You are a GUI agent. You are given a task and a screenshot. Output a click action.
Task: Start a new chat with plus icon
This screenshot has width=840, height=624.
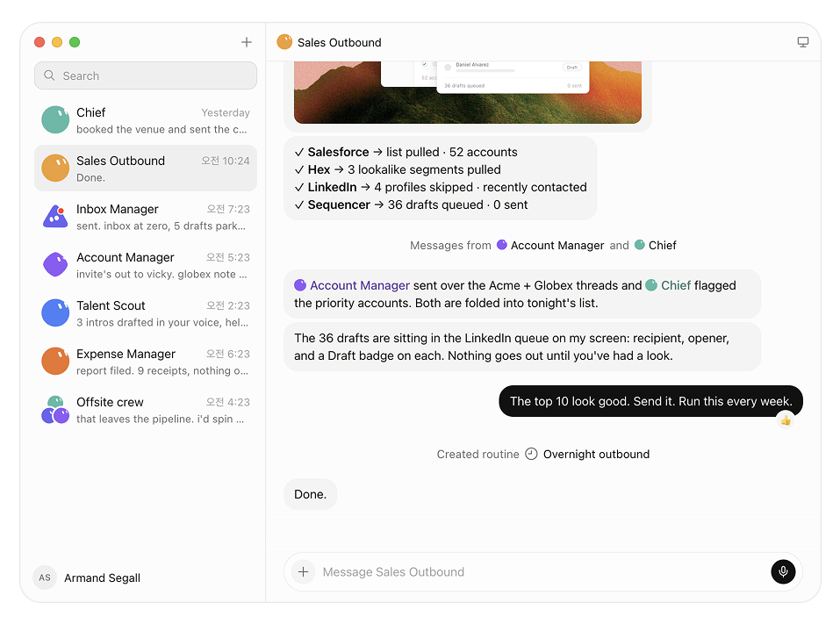(x=247, y=42)
